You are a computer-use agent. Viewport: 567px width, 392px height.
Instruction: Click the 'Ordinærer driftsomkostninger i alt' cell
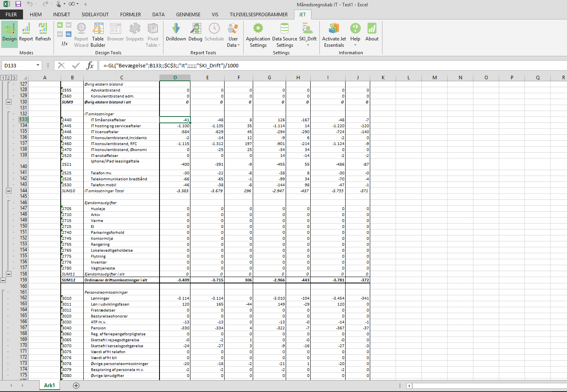click(x=122, y=280)
